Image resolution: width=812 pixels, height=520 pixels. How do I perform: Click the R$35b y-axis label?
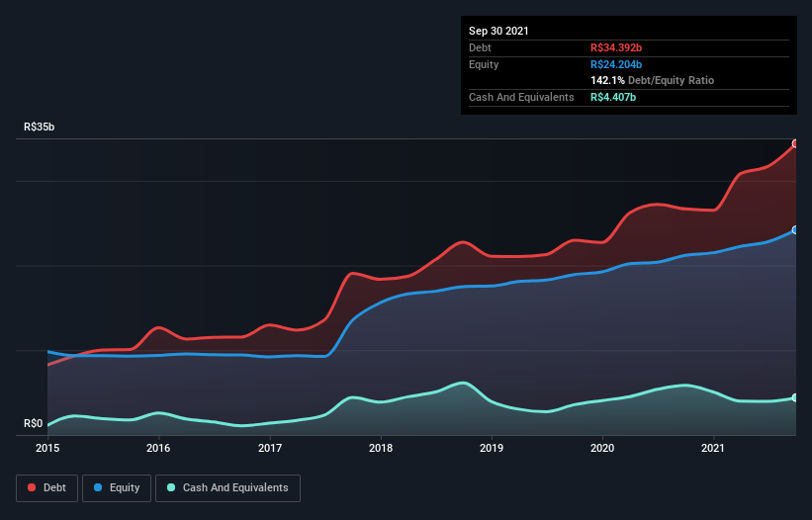click(39, 127)
